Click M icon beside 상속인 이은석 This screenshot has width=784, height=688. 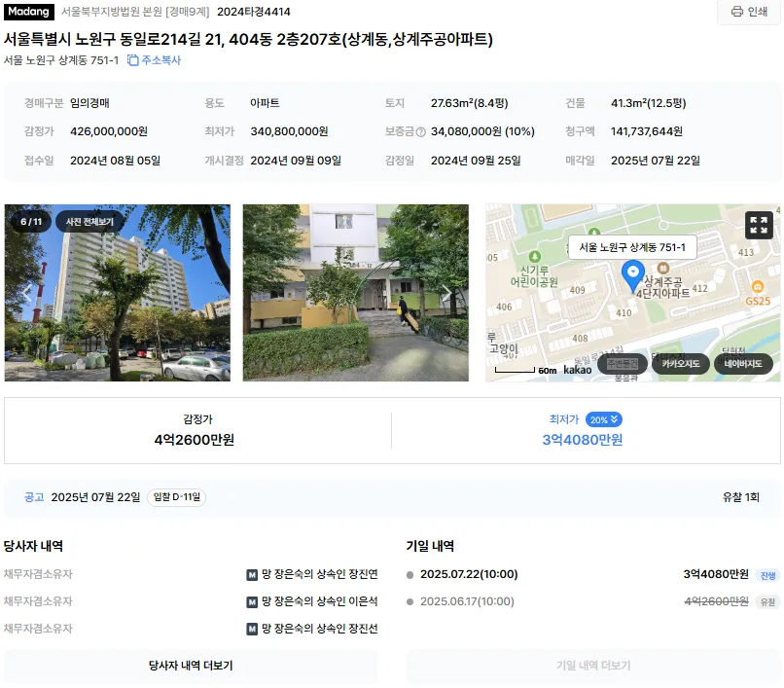tap(252, 602)
